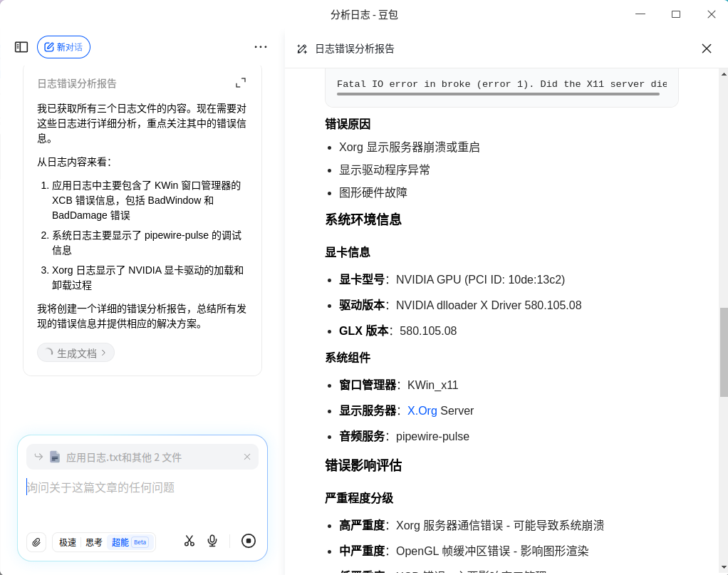Click the code block horizontal scrollbar
This screenshot has width=728, height=575.
[x=498, y=94]
